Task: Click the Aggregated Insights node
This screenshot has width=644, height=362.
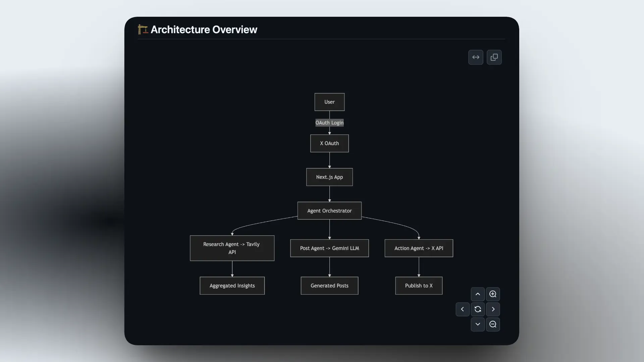Action: (232, 286)
